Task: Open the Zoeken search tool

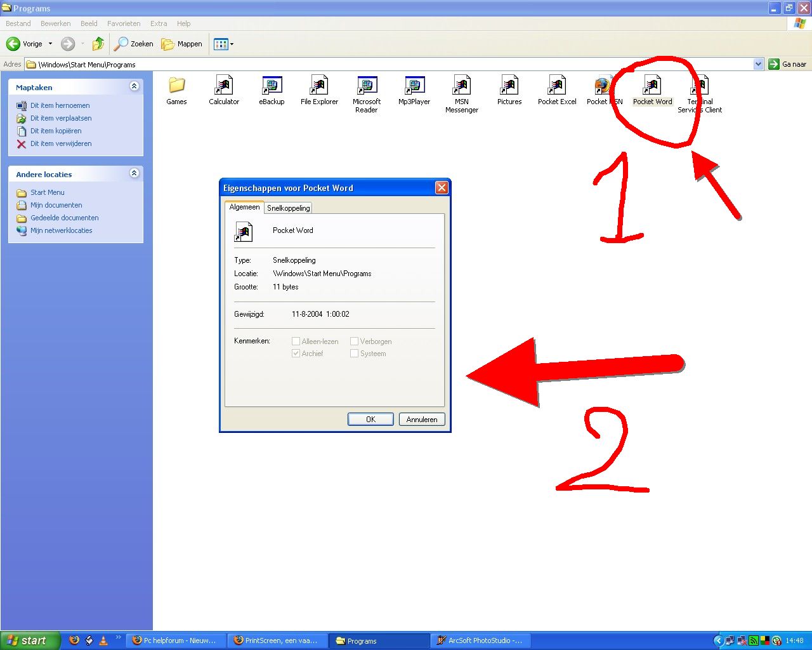Action: (133, 44)
